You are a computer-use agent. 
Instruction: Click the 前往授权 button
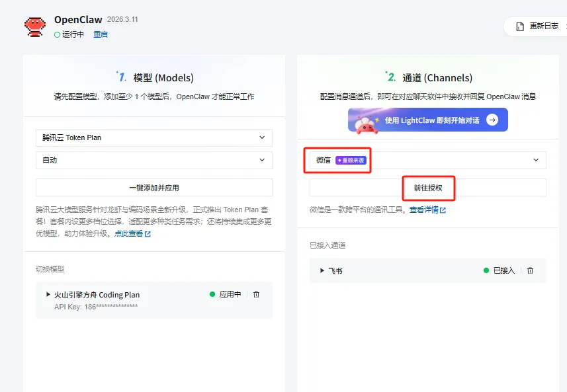pyautogui.click(x=428, y=188)
